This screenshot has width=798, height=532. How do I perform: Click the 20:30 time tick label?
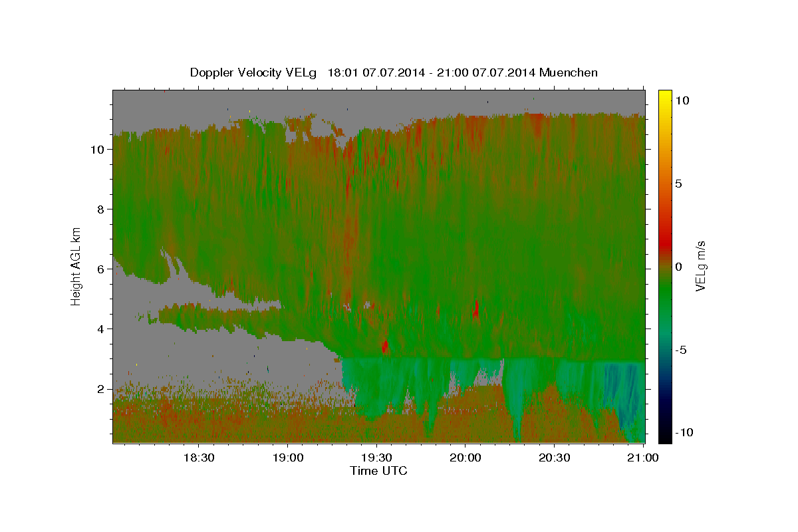(555, 458)
